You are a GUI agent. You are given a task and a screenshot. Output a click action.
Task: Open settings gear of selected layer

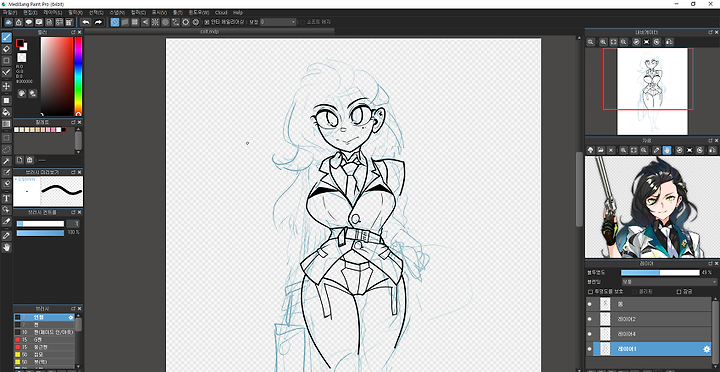click(x=707, y=349)
